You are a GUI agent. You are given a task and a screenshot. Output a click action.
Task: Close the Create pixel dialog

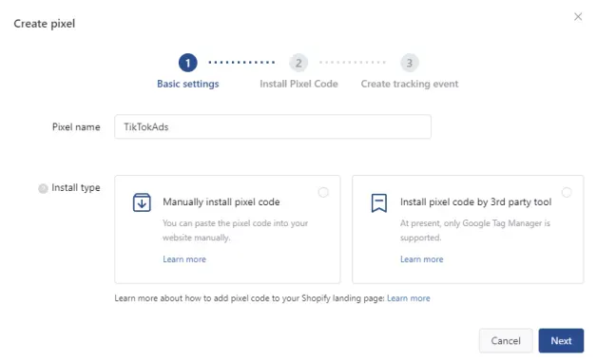pos(578,17)
